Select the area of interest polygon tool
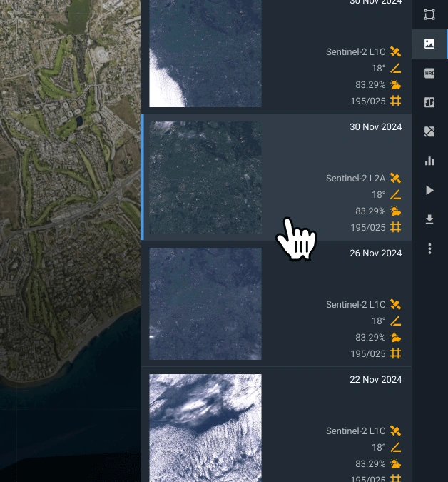Image resolution: width=448 pixels, height=482 pixels. point(429,14)
